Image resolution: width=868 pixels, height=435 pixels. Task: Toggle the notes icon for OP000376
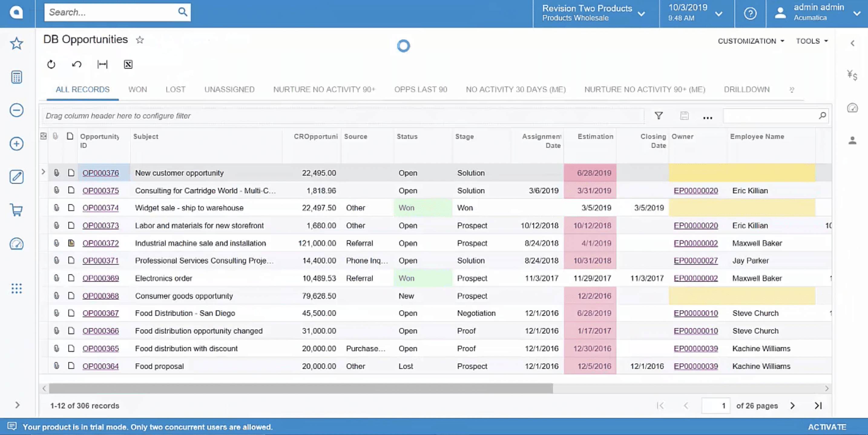pyautogui.click(x=71, y=173)
